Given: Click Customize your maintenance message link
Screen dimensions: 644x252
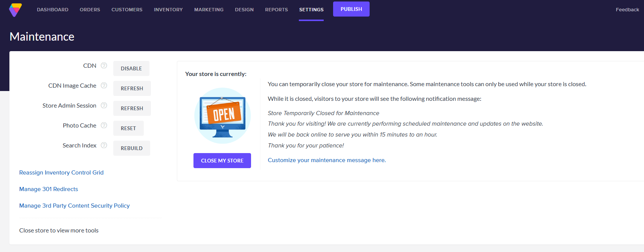Looking at the screenshot, I should pos(327,160).
